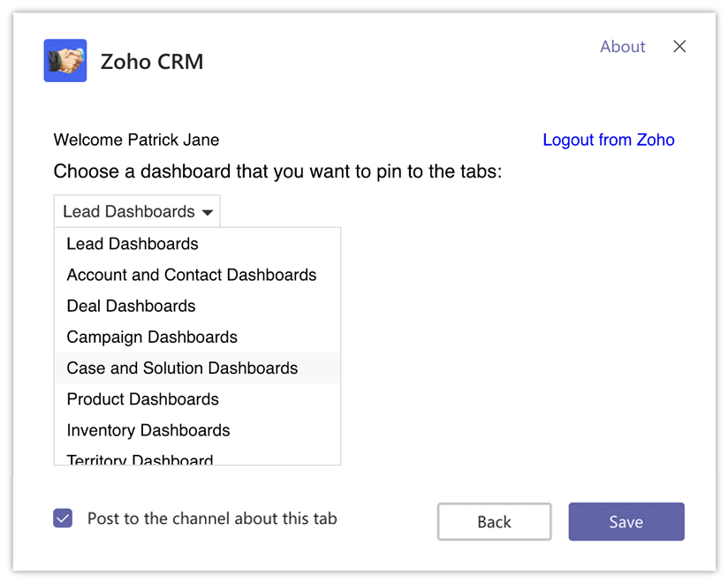Screen dimensions: 728x584
Task: Save the selected dashboard tab
Action: pyautogui.click(x=626, y=522)
